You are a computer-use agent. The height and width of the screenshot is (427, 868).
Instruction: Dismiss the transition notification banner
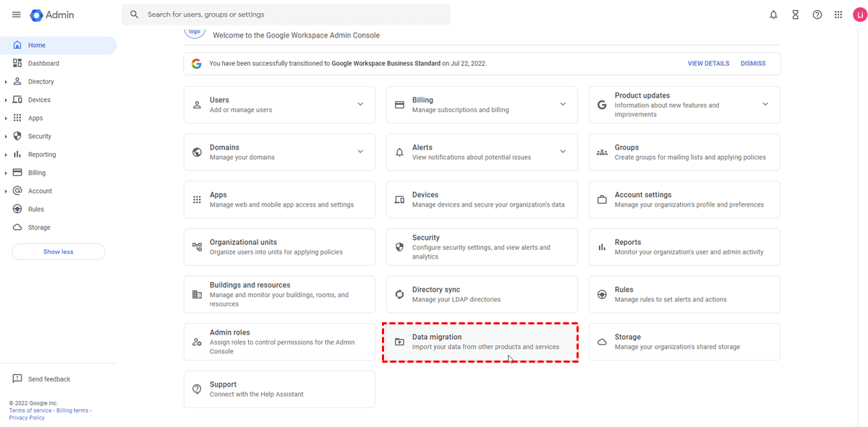tap(752, 64)
